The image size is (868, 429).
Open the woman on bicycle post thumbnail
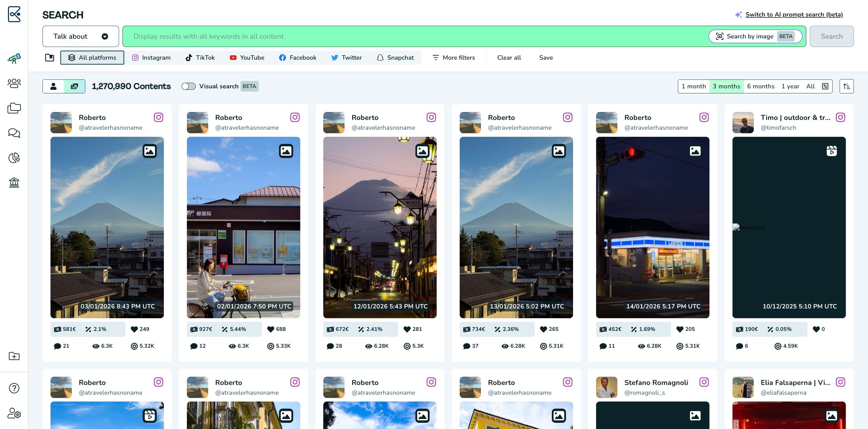[243, 228]
